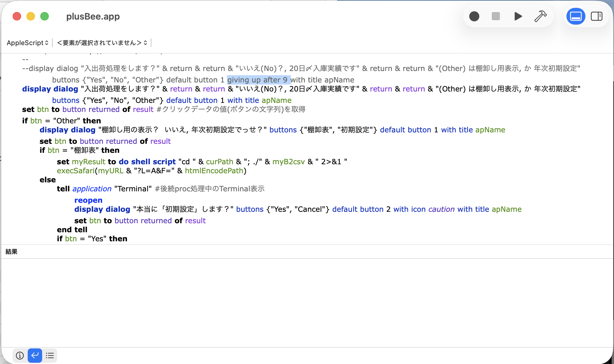Click the 結果 results header
The width and height of the screenshot is (614, 364).
[11, 252]
